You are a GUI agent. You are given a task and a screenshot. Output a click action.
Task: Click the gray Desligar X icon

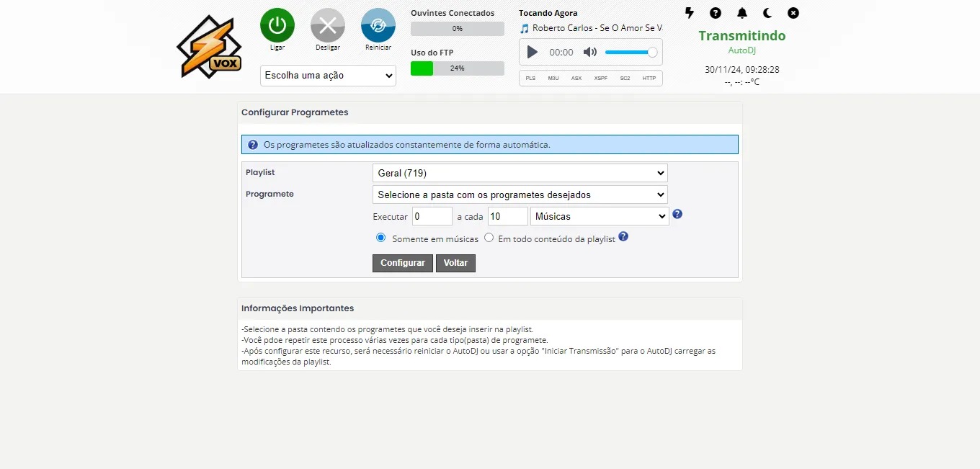pos(328,25)
